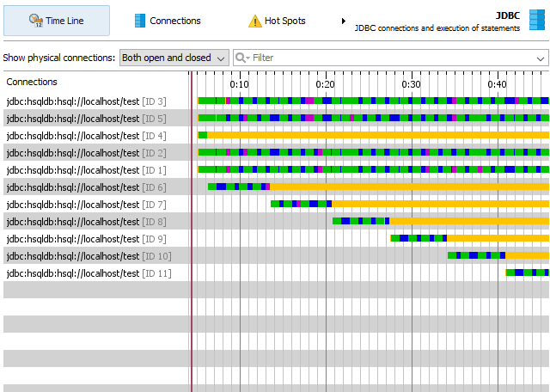
Task: Click the 0:40 mark on time ruler
Action: click(x=497, y=84)
